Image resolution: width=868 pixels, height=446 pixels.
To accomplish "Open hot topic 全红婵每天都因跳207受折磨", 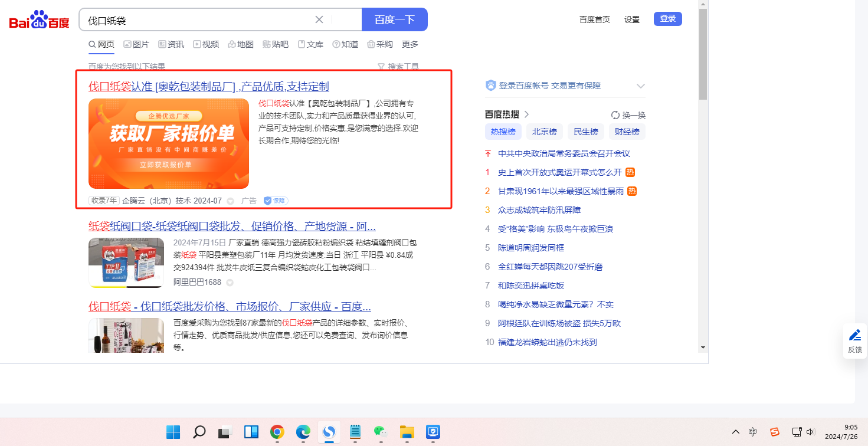I will (x=550, y=267).
